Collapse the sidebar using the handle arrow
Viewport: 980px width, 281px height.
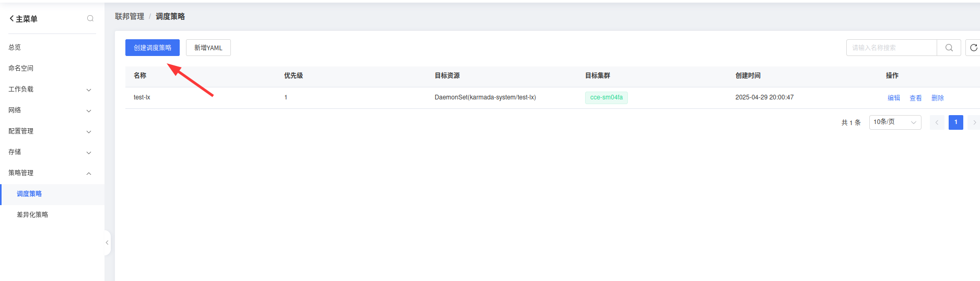click(x=107, y=242)
